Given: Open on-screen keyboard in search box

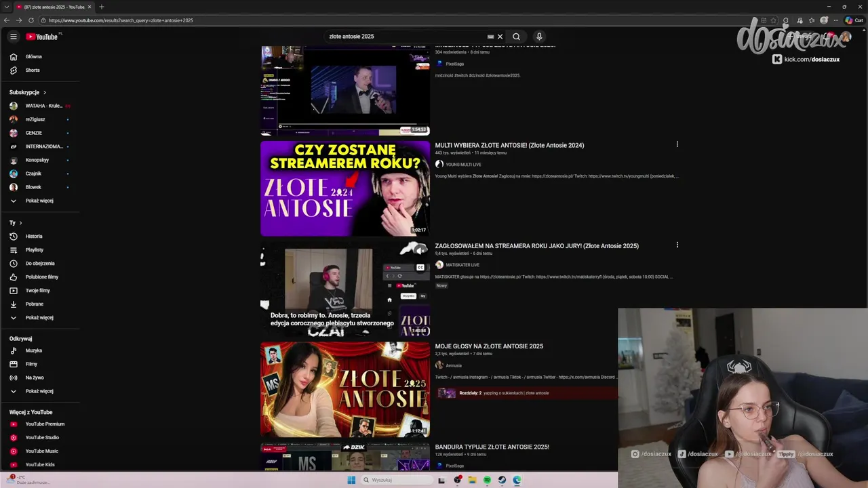Looking at the screenshot, I should [x=490, y=37].
